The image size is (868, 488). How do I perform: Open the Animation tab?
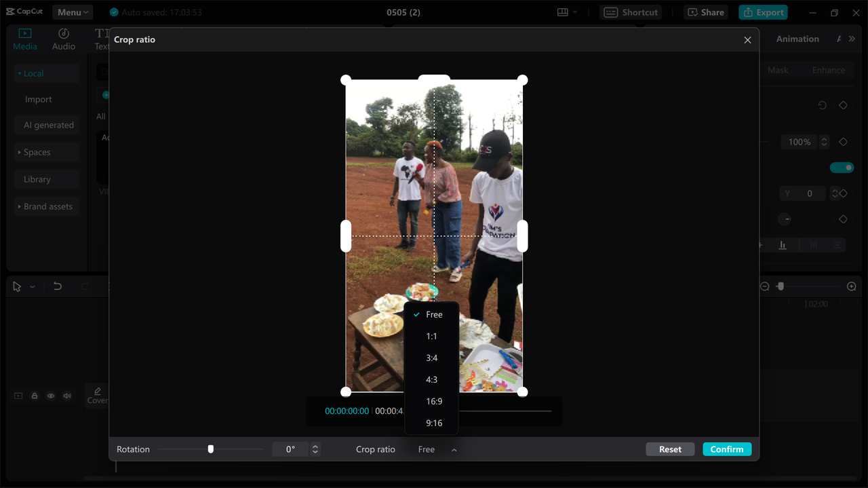point(797,39)
